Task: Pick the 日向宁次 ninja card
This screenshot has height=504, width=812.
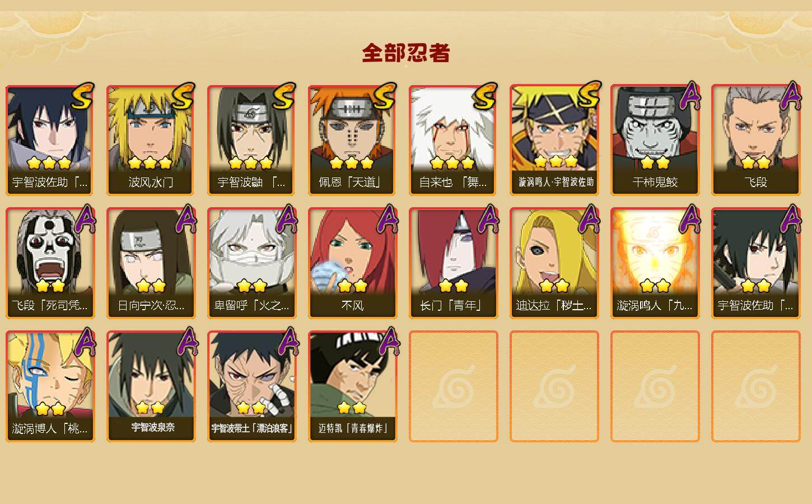Action: [x=151, y=263]
